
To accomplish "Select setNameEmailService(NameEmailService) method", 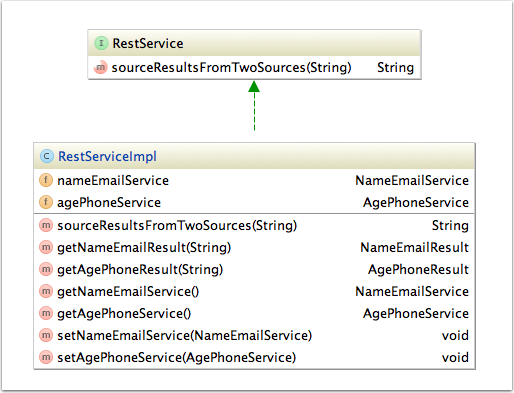I will (185, 336).
